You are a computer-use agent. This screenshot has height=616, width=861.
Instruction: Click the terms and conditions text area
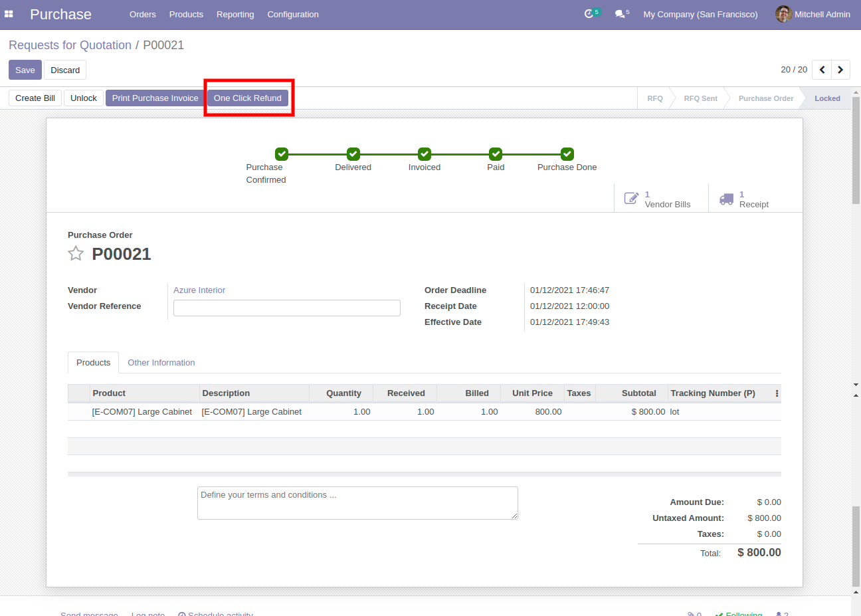click(x=357, y=503)
